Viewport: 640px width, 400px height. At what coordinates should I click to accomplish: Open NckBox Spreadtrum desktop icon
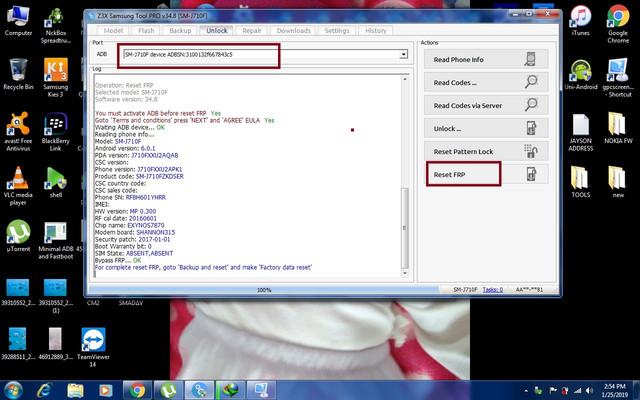56,25
